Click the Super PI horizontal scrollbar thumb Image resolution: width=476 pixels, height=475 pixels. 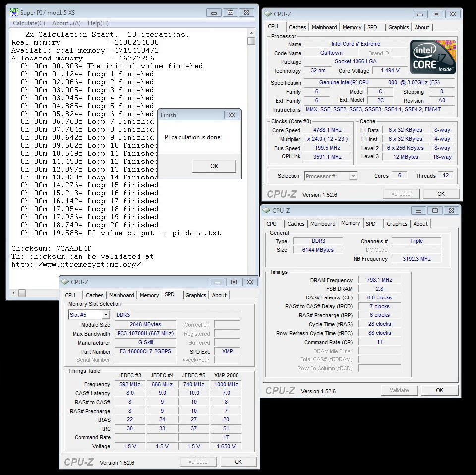point(22,293)
